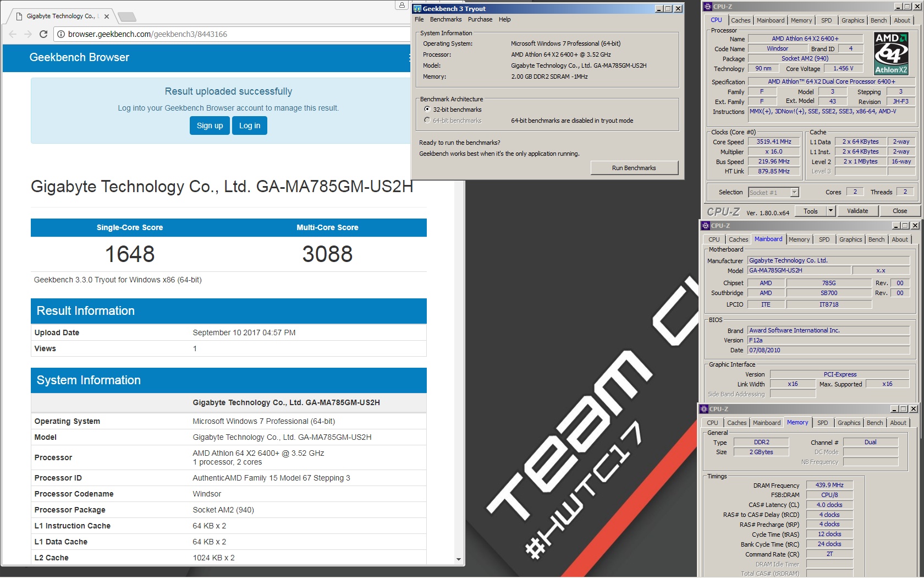Click the Sign up button

[210, 126]
